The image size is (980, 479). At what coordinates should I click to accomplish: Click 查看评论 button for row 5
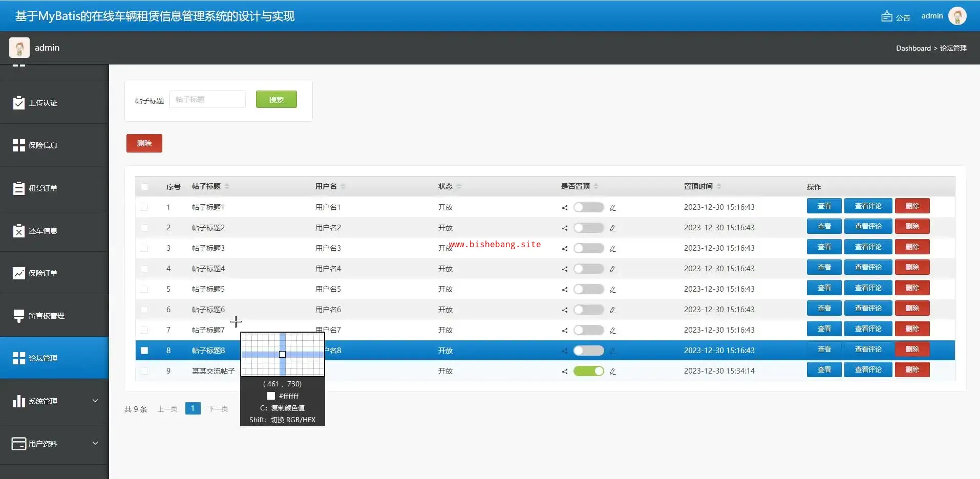pos(868,288)
